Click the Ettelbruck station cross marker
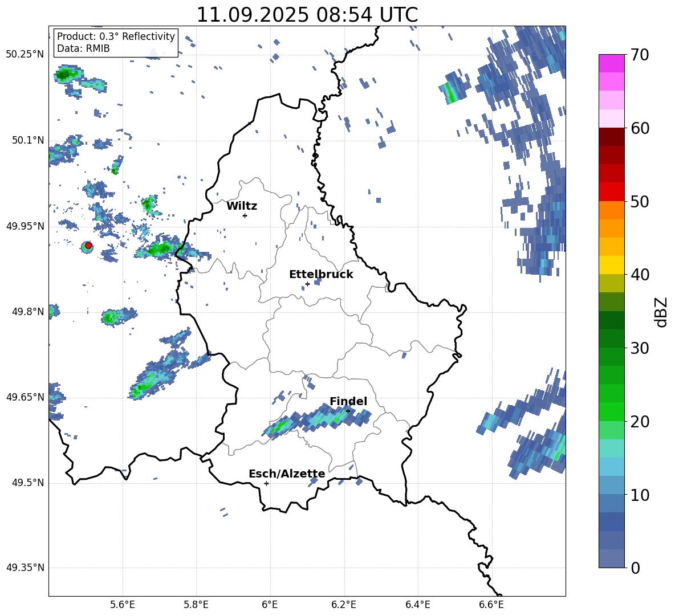The width and height of the screenshot is (675, 616). point(307,284)
